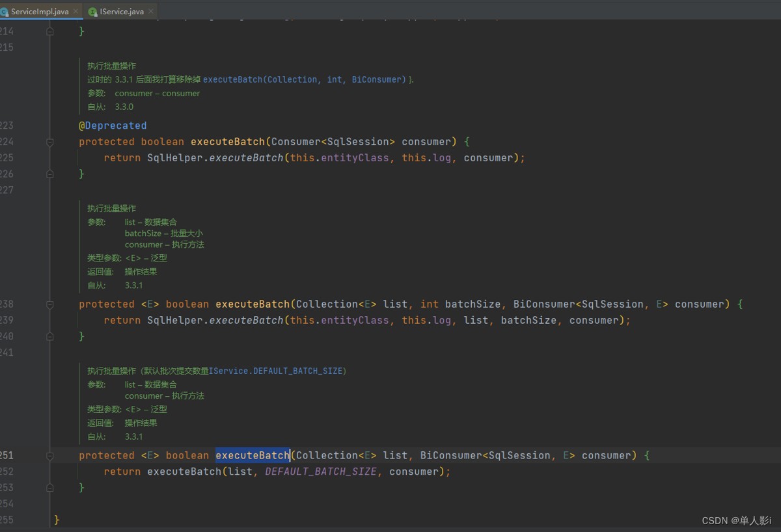781x532 pixels.
Task: Click SqlHelper on line 225
Action: [x=174, y=157]
